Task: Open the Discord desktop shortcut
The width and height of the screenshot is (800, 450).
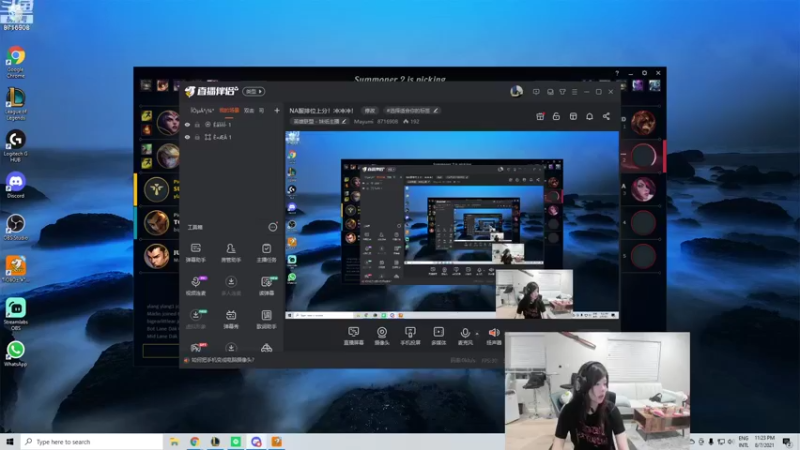Action: 16,185
